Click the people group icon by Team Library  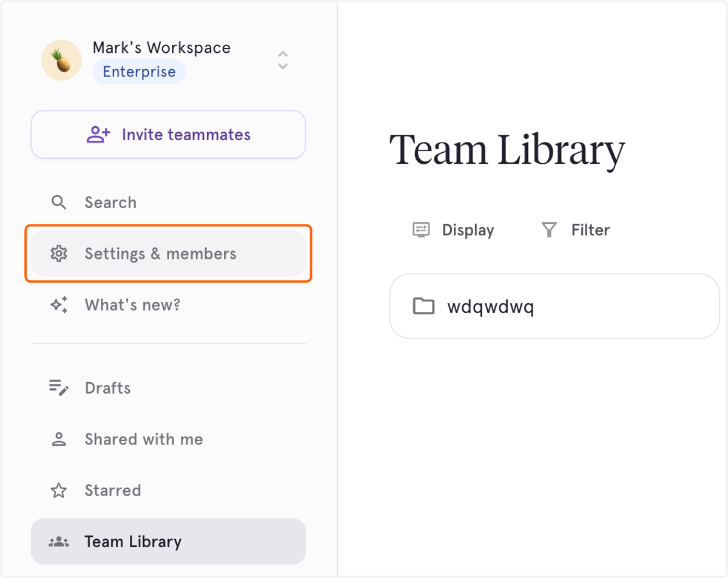[59, 542]
